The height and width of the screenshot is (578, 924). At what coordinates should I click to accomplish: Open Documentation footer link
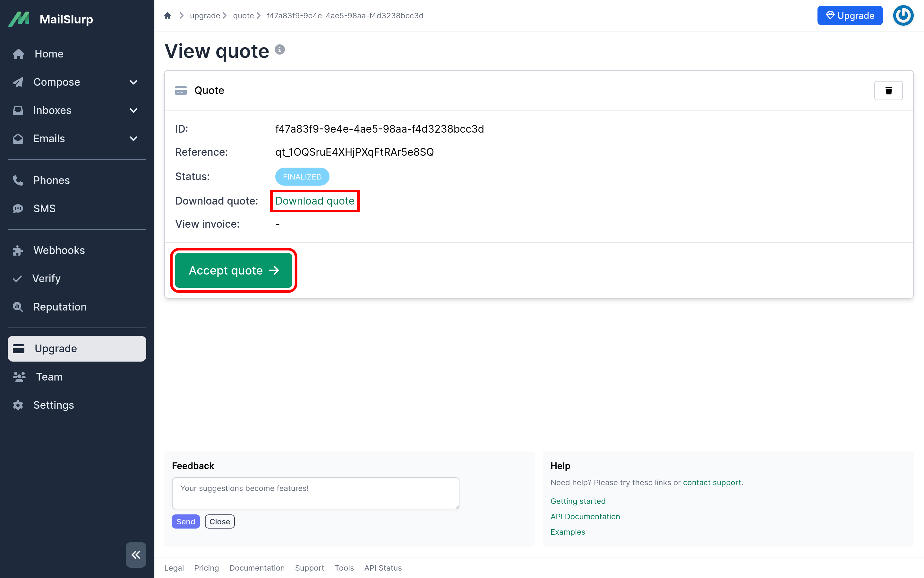pyautogui.click(x=257, y=568)
